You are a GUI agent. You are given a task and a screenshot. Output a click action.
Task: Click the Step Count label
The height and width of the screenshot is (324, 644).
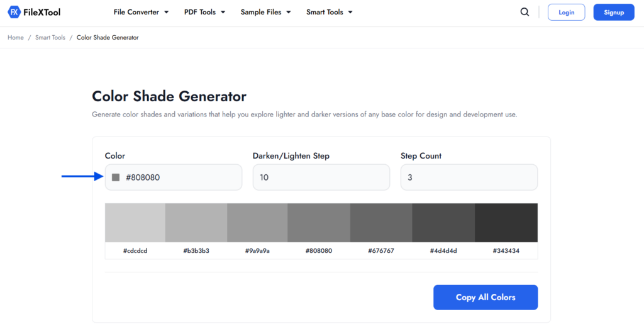click(421, 156)
